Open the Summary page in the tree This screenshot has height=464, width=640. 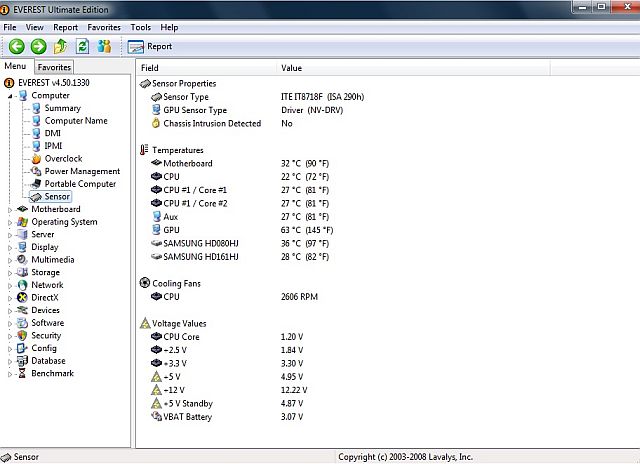click(62, 108)
